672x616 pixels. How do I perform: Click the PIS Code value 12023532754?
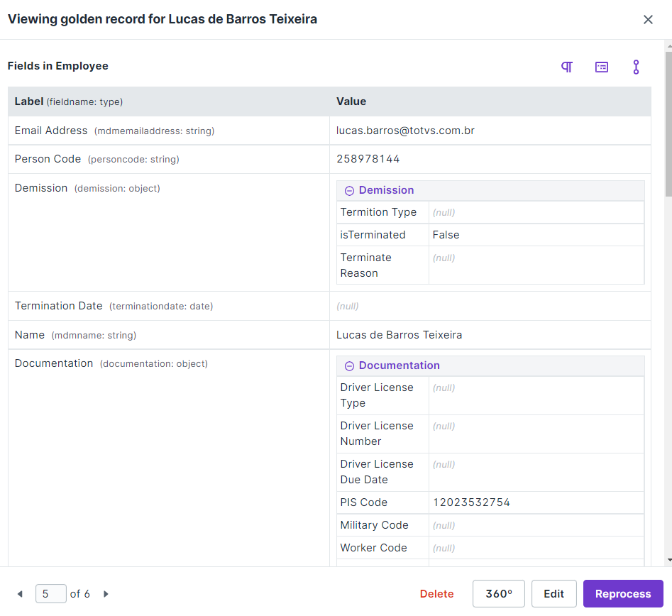tap(472, 502)
